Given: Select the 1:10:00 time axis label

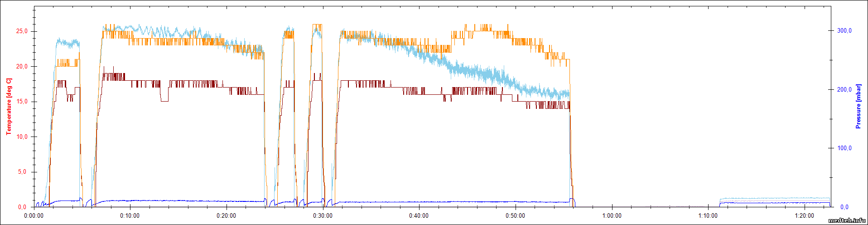Looking at the screenshot, I should 708,216.
